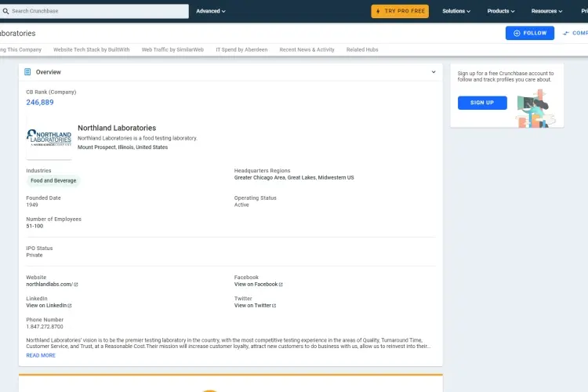Viewport: 588px width, 392px height.
Task: Click the plus circle icon in Follow
Action: [x=517, y=33]
